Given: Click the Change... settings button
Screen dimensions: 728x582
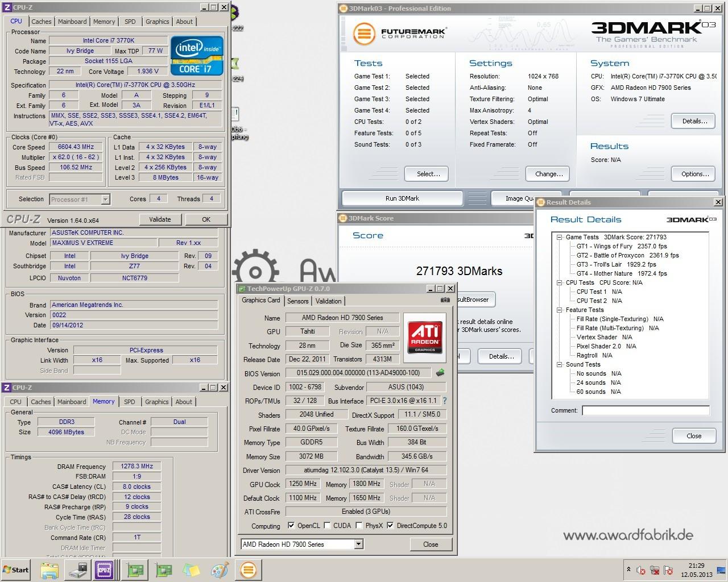Looking at the screenshot, I should (549, 174).
